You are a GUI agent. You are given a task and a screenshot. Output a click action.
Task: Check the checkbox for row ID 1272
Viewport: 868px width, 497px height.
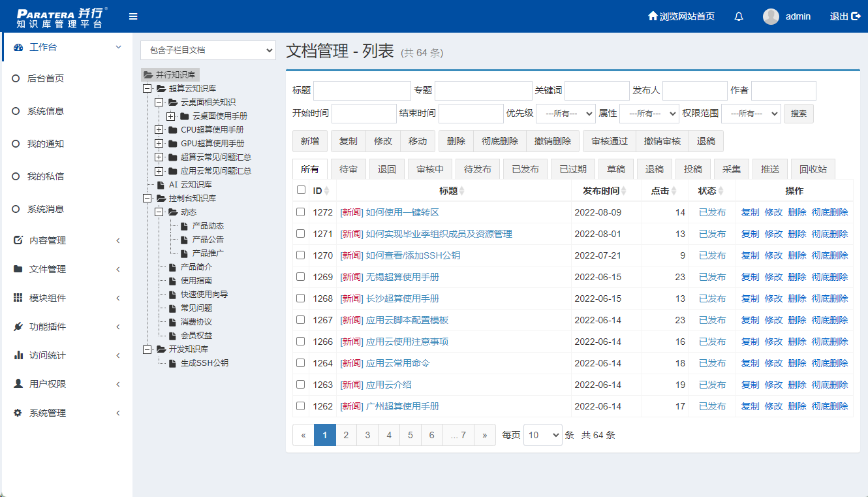pos(301,212)
